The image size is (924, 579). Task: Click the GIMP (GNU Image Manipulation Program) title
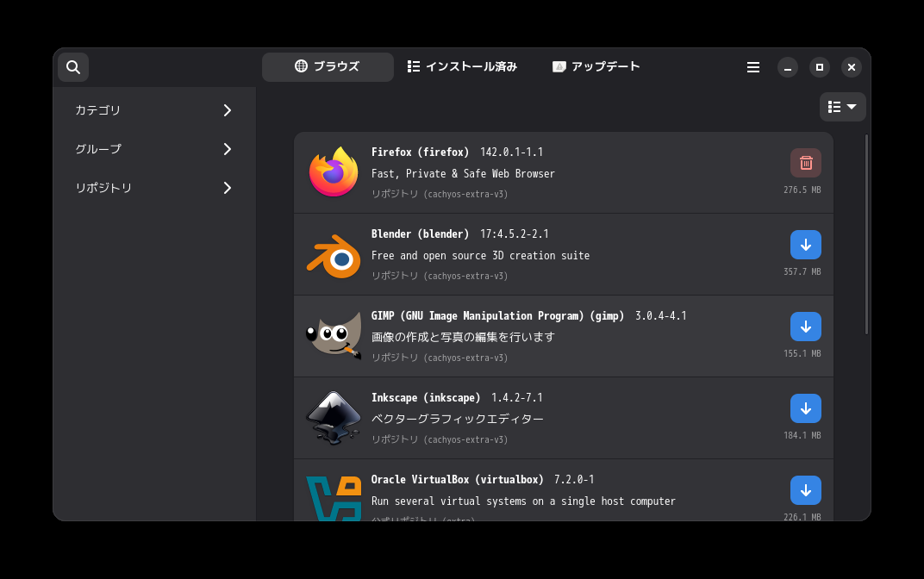pyautogui.click(x=498, y=315)
